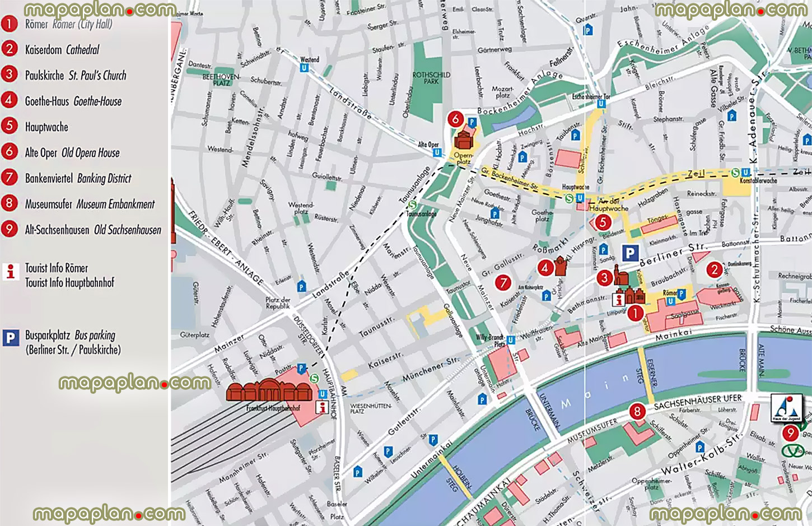
Task: Select legend entry 'Goethe-Haus Goethe-House'
Action: [x=73, y=101]
